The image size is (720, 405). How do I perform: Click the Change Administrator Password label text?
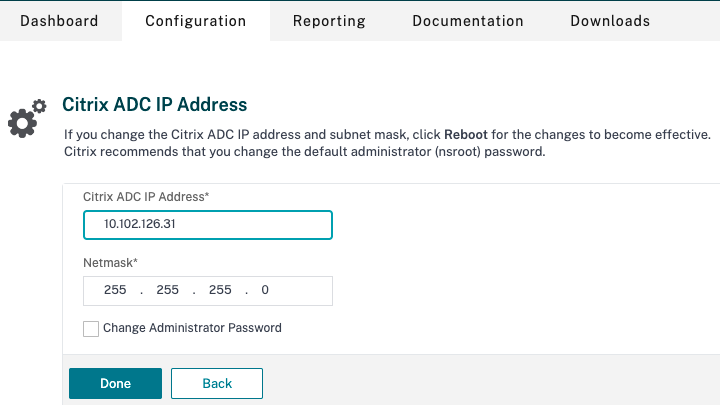pos(192,328)
